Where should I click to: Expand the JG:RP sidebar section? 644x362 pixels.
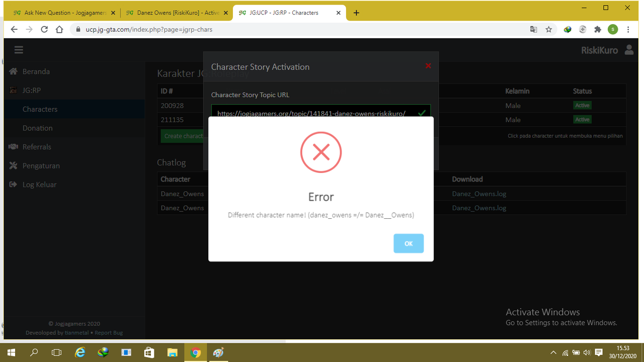point(32,90)
